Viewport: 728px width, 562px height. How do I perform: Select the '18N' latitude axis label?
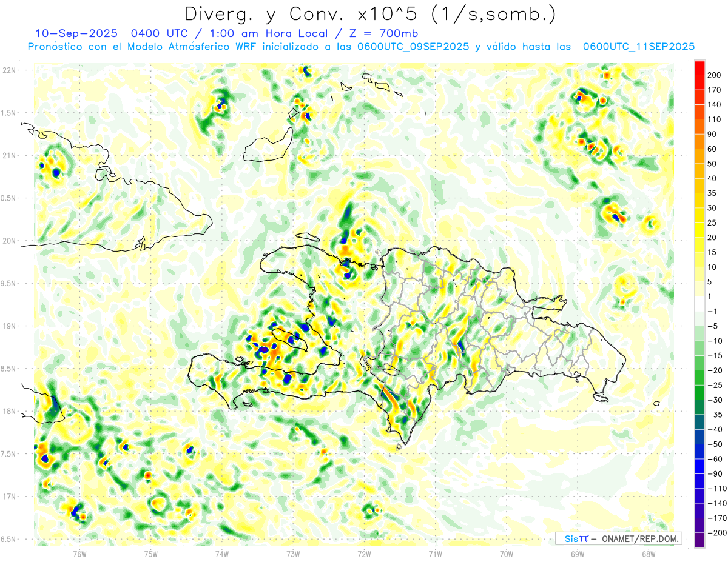tap(9, 412)
